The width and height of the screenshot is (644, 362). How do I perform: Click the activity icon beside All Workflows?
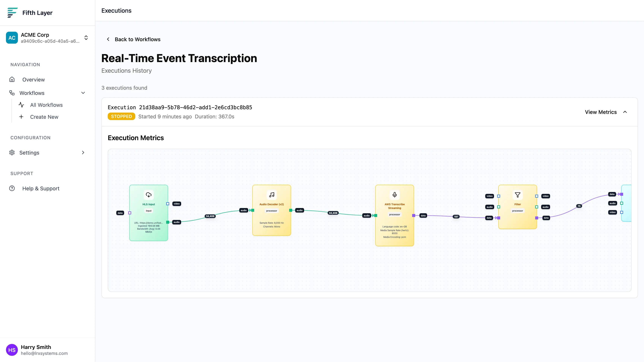[21, 105]
